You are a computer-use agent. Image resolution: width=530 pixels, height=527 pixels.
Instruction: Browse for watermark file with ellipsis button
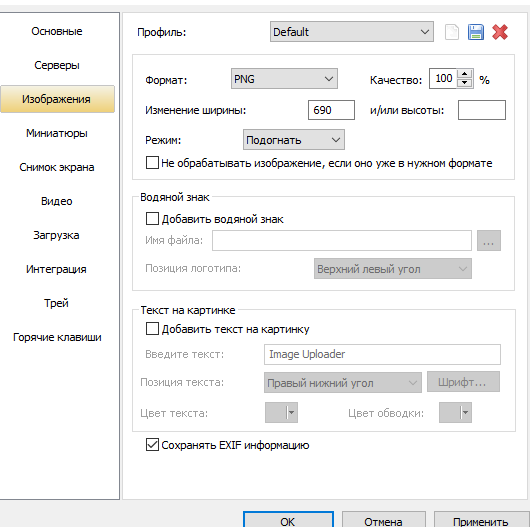[488, 241]
